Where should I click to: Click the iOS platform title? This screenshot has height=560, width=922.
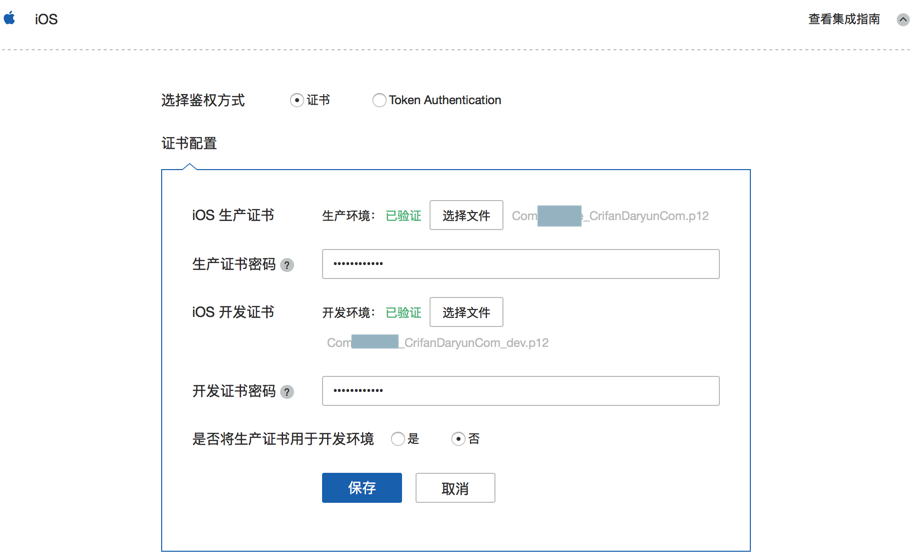(46, 19)
